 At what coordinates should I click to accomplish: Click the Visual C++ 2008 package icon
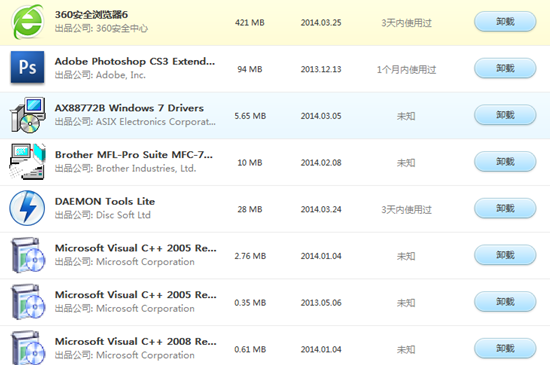(x=28, y=348)
